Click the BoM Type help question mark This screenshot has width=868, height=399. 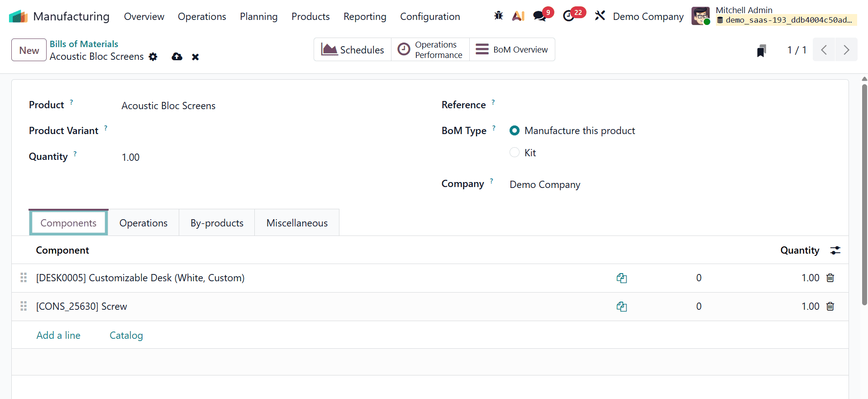coord(494,128)
